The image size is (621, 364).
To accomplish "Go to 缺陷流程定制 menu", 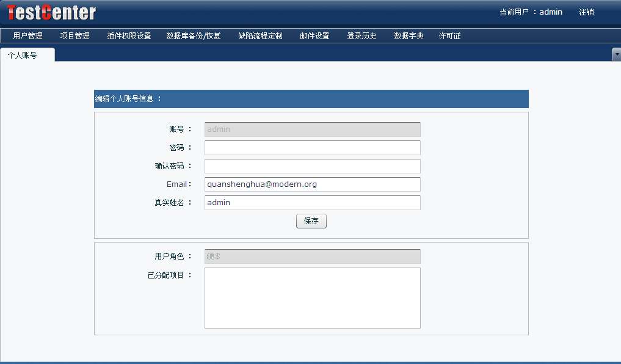I will [260, 36].
